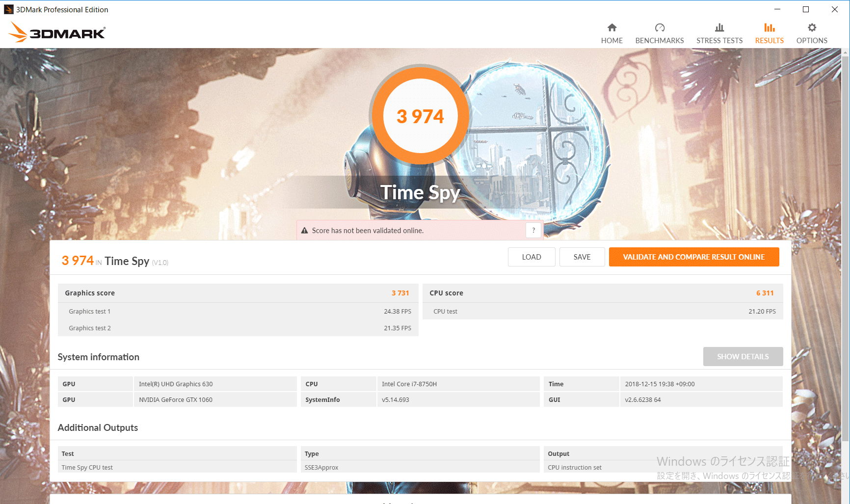Click CPU instruction set output value
This screenshot has height=504, width=850.
[575, 468]
